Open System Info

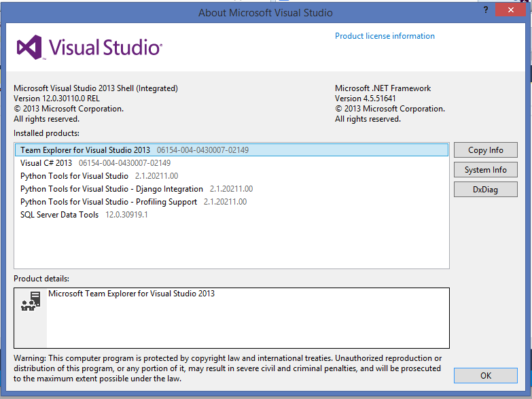(x=486, y=170)
